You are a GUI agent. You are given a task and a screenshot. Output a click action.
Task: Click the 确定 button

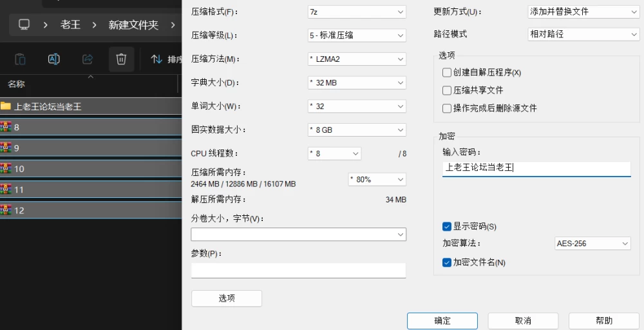click(x=442, y=321)
